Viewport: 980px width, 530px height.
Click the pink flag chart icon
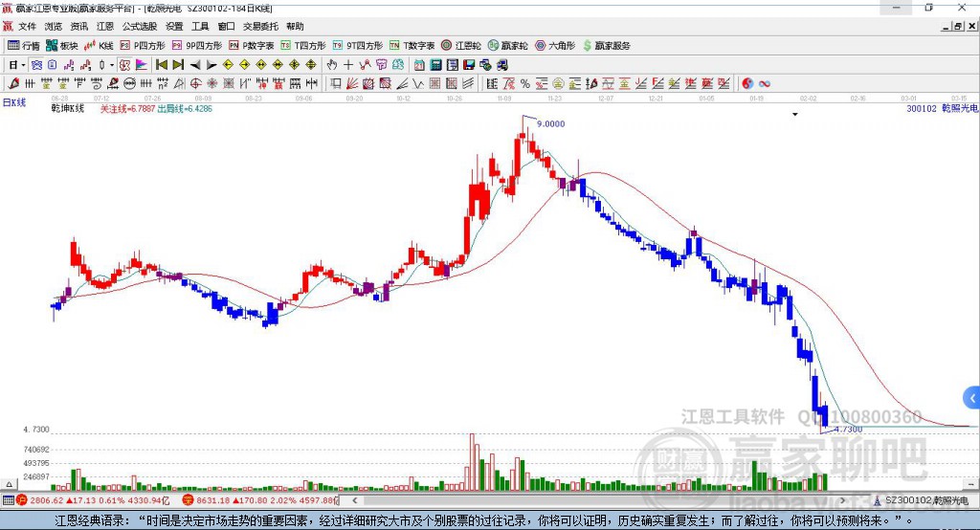click(142, 65)
